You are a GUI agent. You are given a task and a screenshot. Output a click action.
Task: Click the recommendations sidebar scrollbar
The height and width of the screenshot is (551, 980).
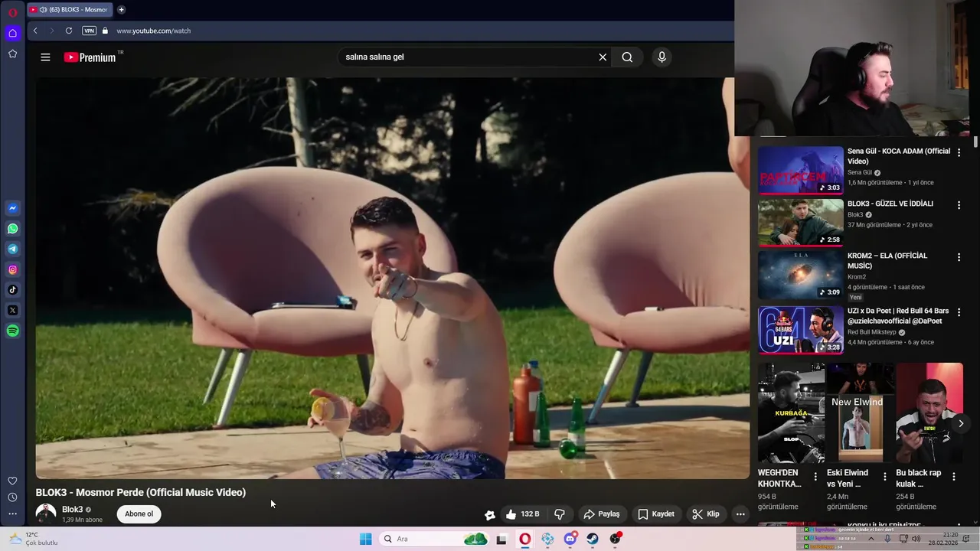point(975,142)
